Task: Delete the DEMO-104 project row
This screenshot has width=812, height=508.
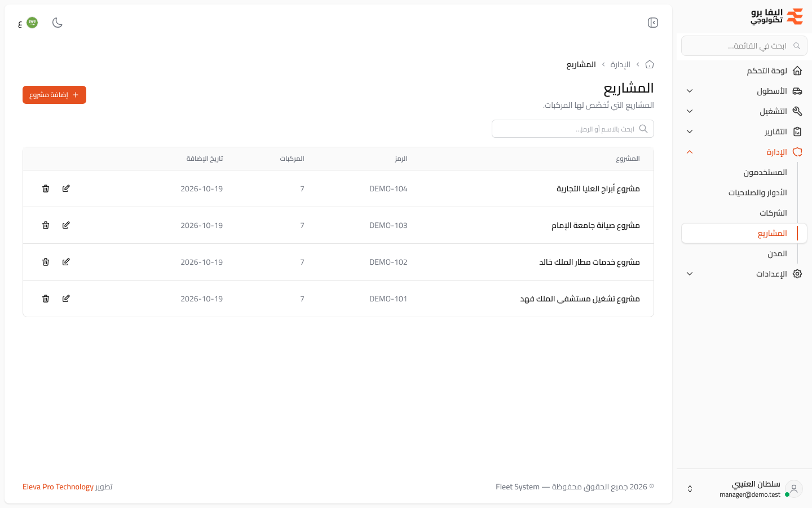Action: 46,189
